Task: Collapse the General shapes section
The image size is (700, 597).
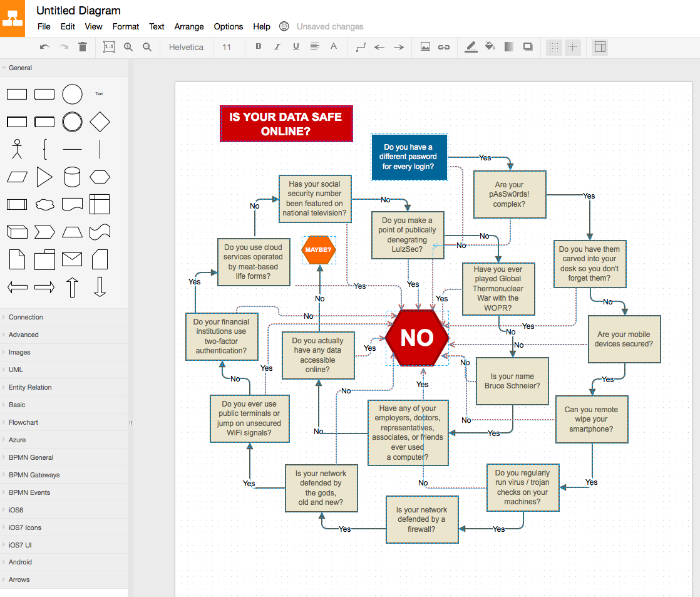Action: (x=20, y=68)
